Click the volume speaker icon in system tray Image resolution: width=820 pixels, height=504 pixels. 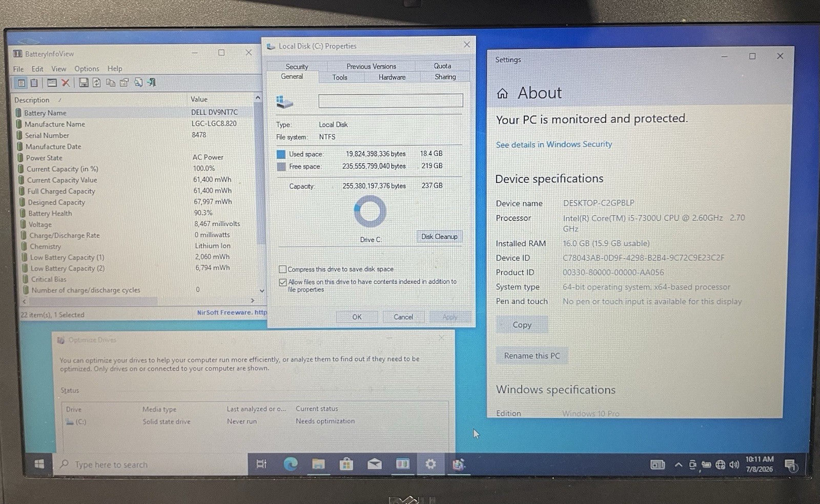point(734,465)
